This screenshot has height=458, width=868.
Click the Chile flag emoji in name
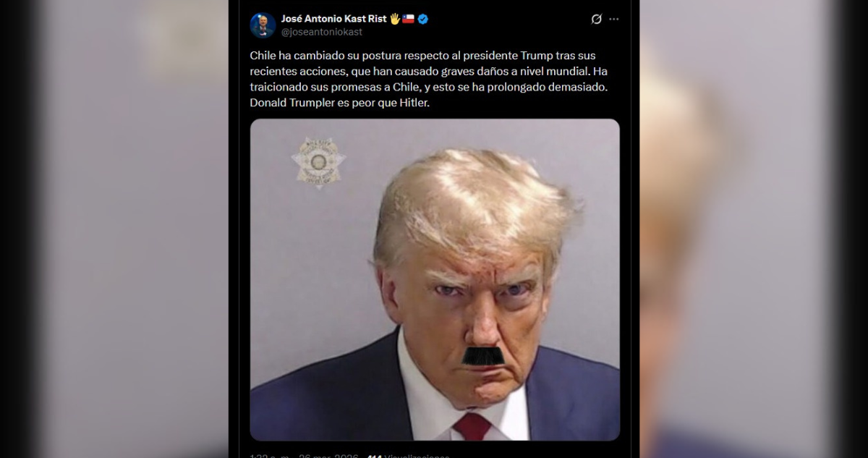point(409,19)
